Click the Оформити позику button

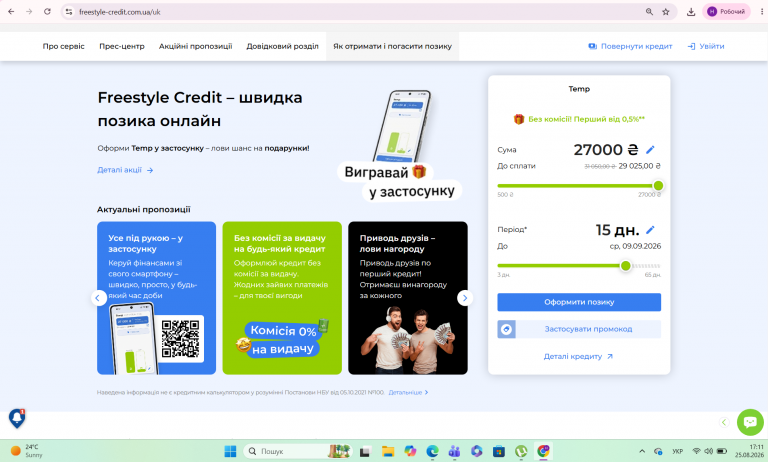[x=579, y=302]
